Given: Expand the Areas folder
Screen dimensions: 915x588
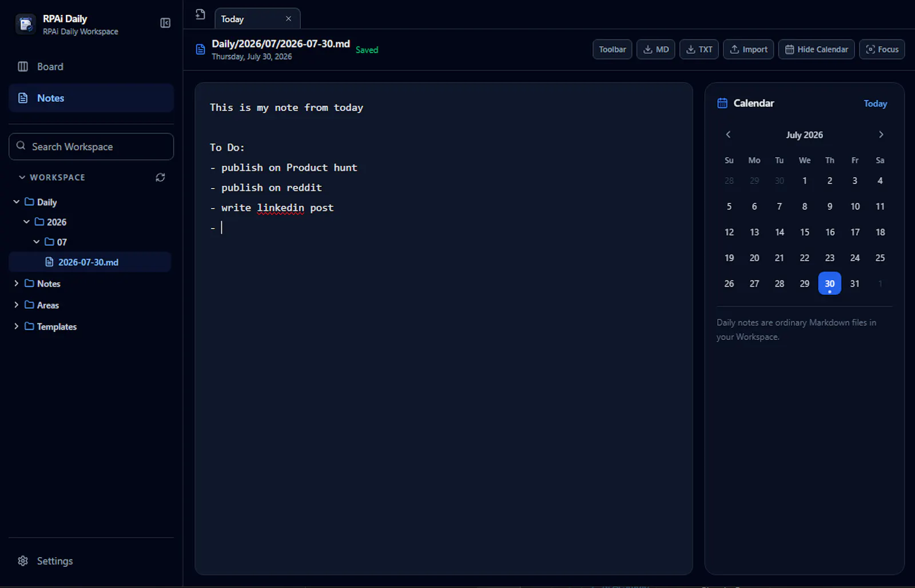Looking at the screenshot, I should 16,305.
